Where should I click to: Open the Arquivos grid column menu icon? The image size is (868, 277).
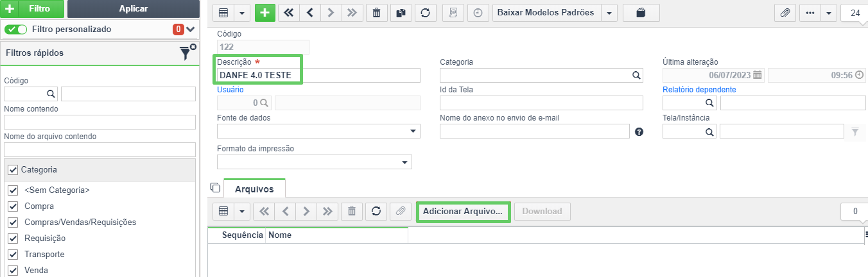pos(866,235)
